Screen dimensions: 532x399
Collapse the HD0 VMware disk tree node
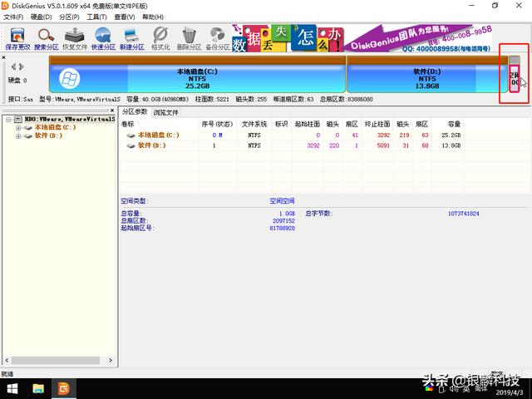pos(9,120)
